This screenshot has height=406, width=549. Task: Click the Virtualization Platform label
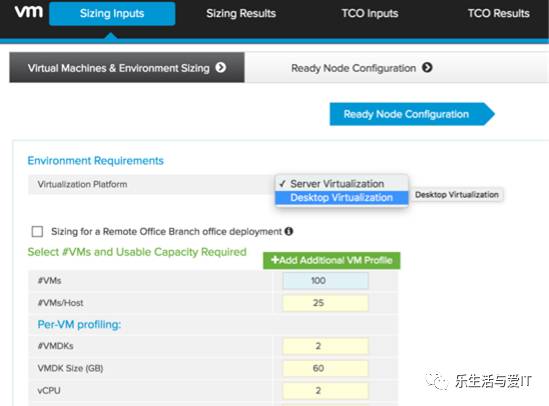pos(82,184)
